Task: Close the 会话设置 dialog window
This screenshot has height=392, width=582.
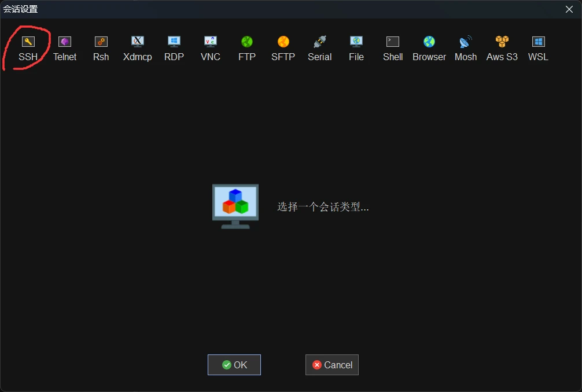Action: [569, 9]
